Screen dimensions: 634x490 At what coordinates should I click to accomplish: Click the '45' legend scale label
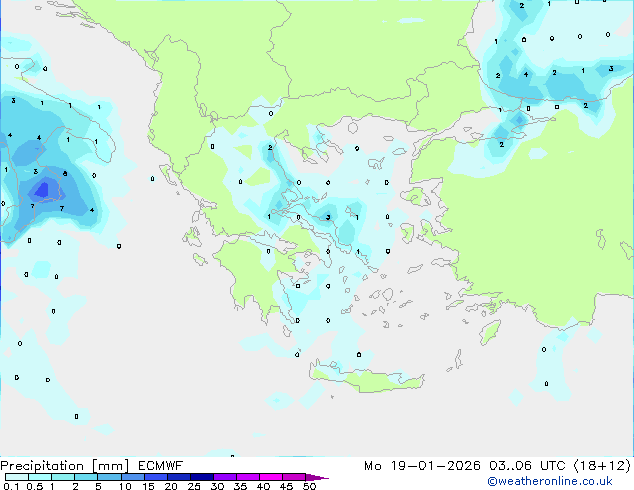tap(286, 486)
